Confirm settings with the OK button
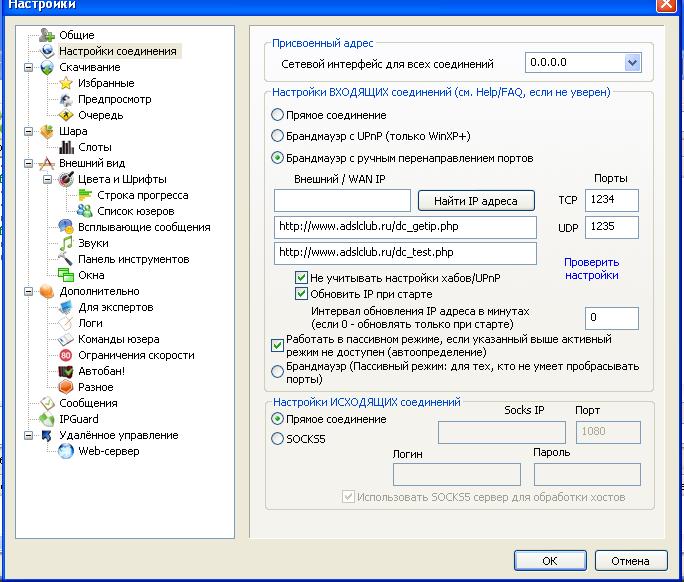Image resolution: width=684 pixels, height=582 pixels. (549, 560)
